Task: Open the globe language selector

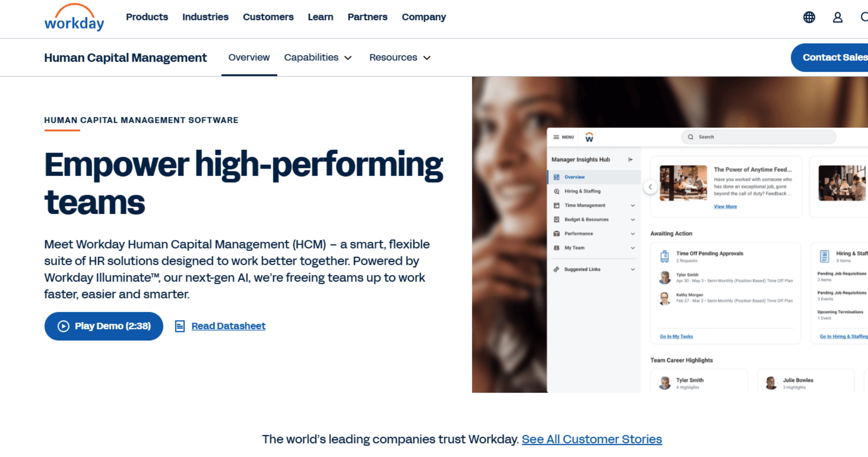Action: pyautogui.click(x=809, y=17)
